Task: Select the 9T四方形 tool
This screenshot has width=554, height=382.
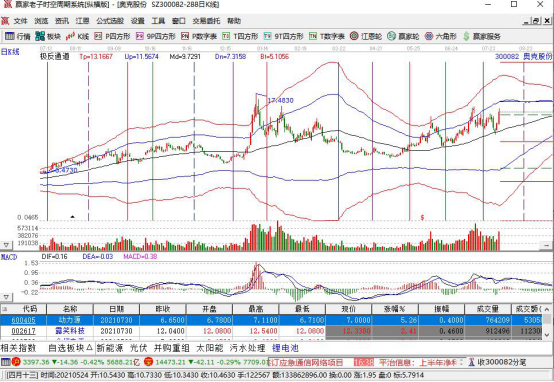Action: pos(283,36)
